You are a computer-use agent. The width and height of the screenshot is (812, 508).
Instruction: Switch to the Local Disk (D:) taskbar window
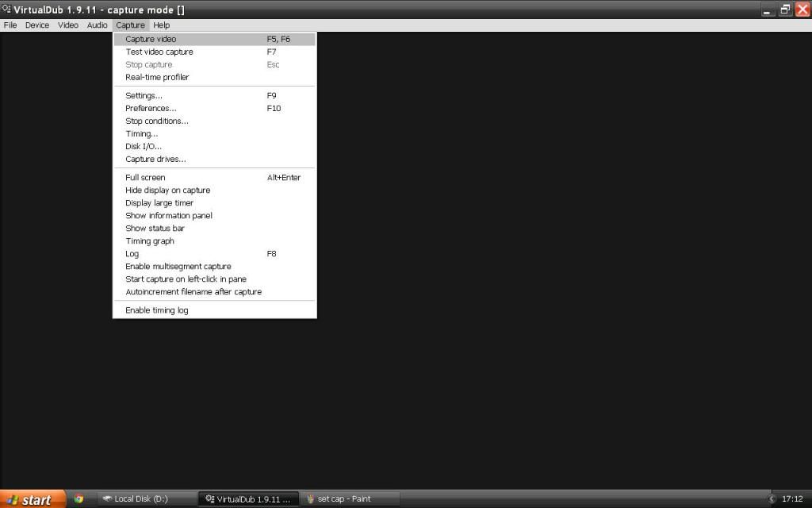coord(146,499)
